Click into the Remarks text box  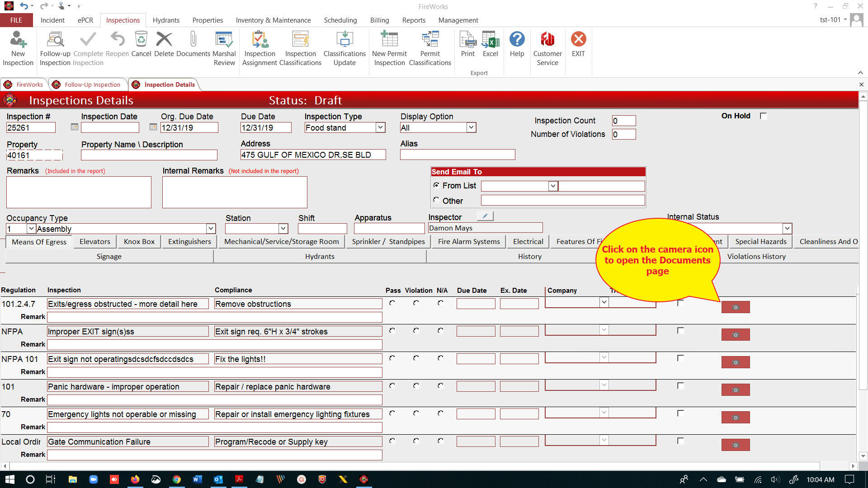coord(79,192)
